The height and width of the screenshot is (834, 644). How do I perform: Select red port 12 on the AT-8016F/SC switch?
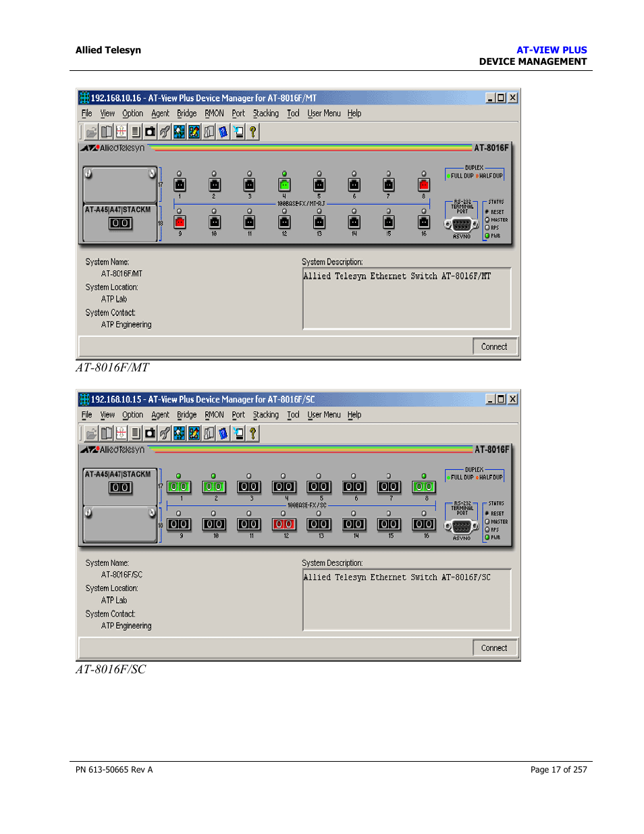(x=284, y=524)
